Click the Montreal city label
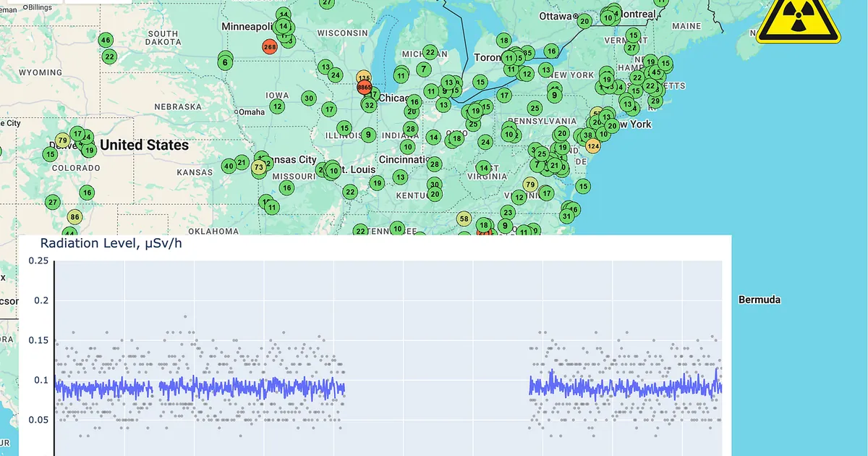The image size is (868, 456). tap(638, 14)
